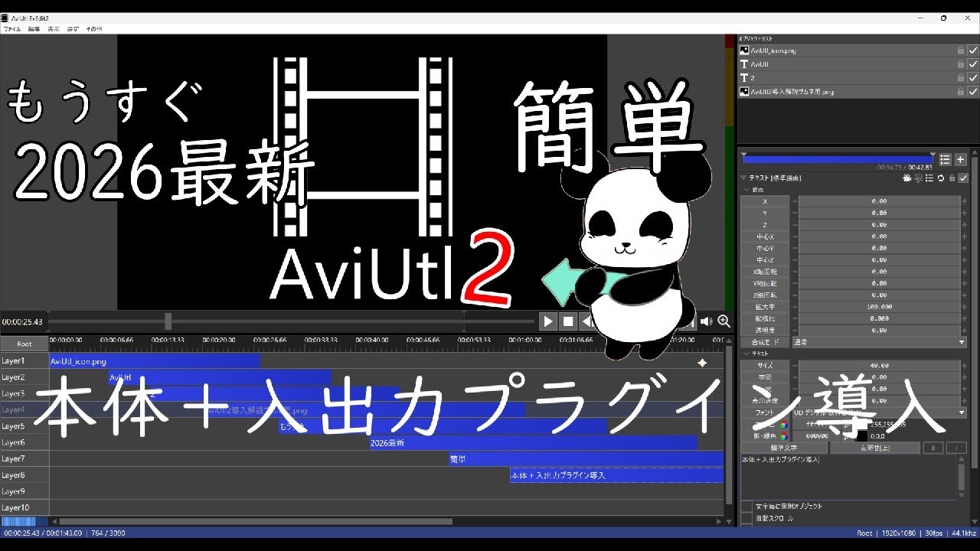Click the lock icon on the AviUtl text row
This screenshot has width=980, height=551.
[x=960, y=64]
